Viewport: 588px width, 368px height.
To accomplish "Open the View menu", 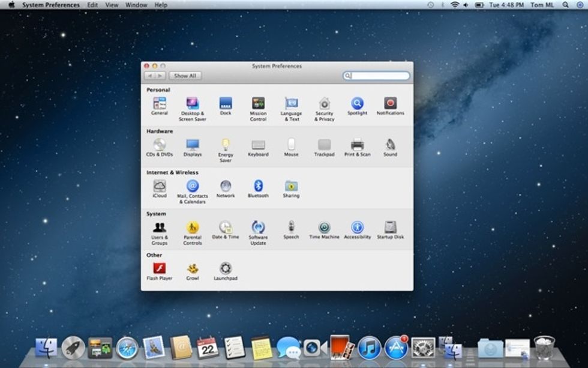I will pyautogui.click(x=111, y=4).
